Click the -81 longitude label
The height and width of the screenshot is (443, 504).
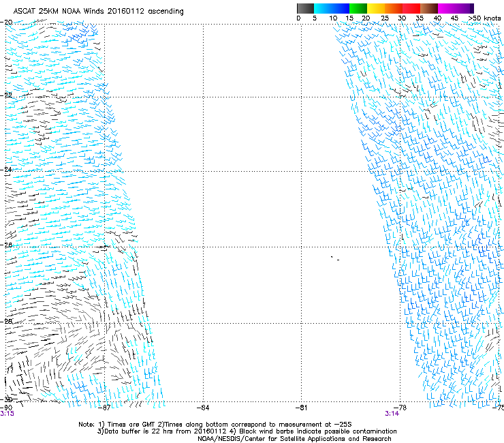pyautogui.click(x=301, y=408)
